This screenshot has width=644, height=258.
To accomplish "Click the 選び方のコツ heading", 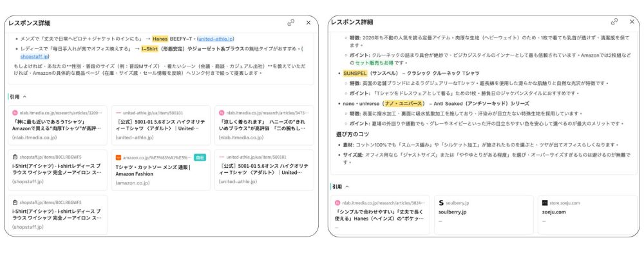I will pyautogui.click(x=352, y=134).
